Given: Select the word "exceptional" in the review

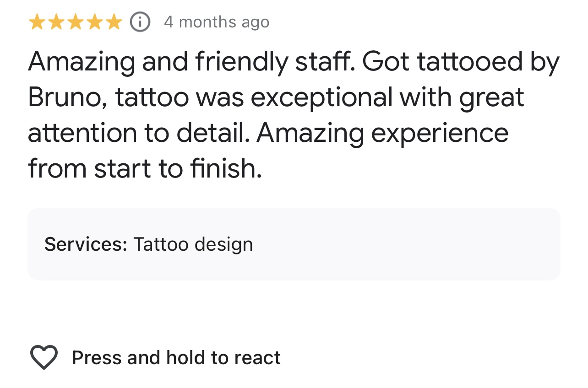Looking at the screenshot, I should [x=322, y=97].
